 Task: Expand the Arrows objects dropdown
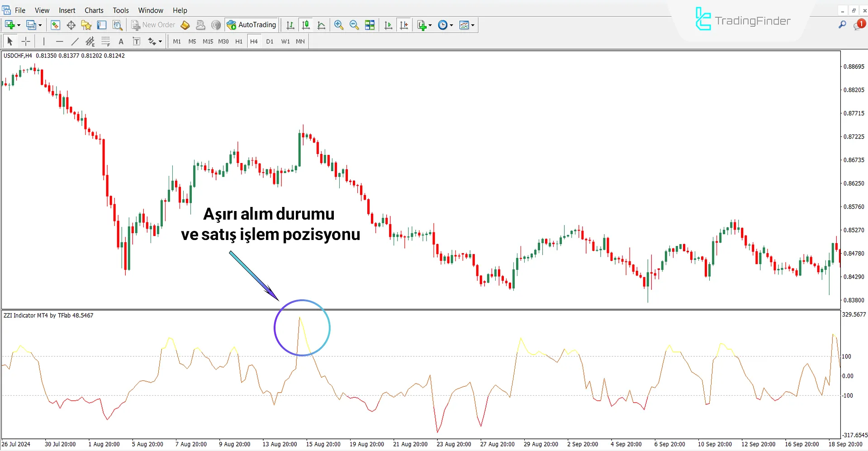160,42
